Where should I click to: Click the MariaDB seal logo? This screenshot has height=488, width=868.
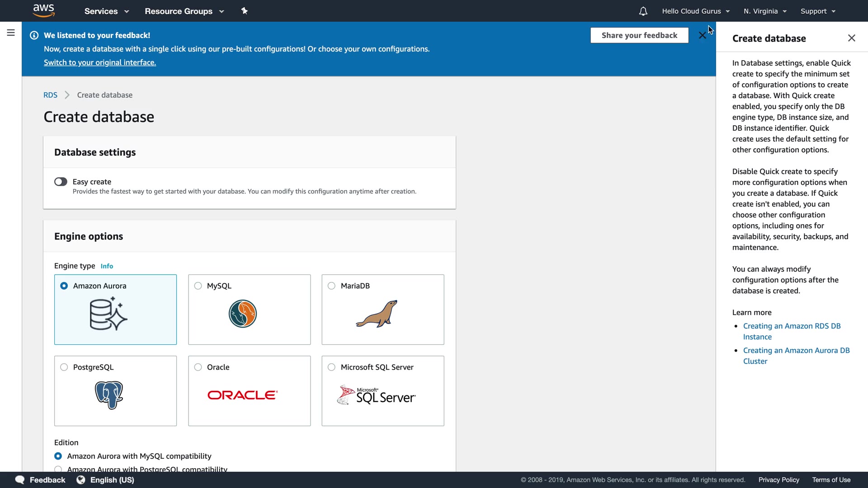(x=377, y=314)
